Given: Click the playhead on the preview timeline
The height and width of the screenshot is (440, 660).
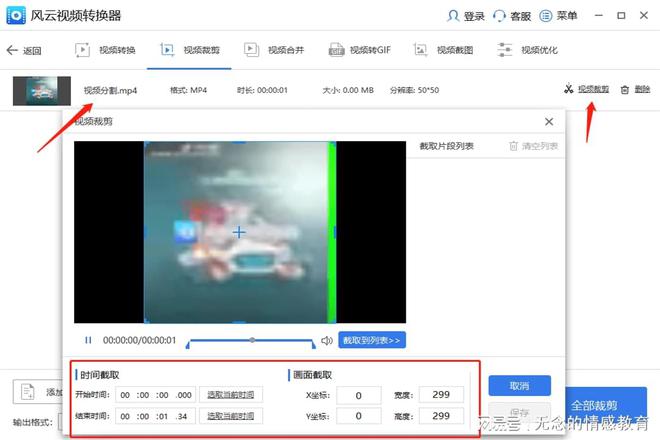Looking at the screenshot, I should click(252, 340).
